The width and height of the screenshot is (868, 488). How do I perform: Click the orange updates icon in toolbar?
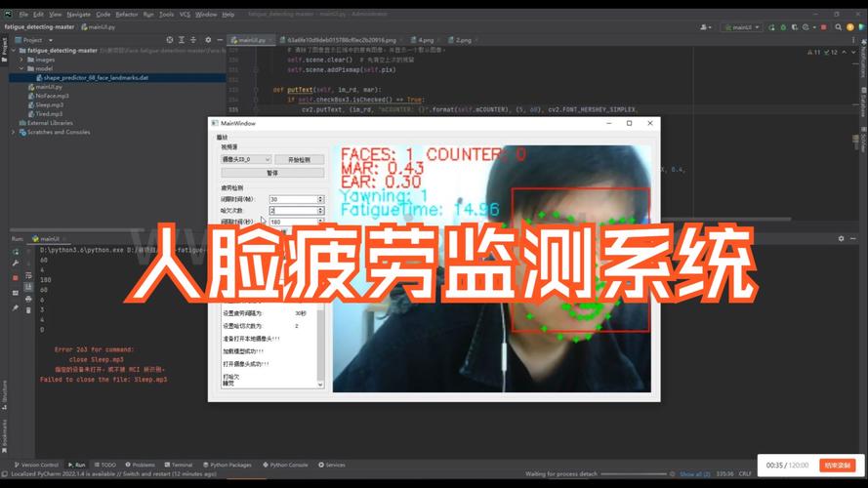(850, 27)
